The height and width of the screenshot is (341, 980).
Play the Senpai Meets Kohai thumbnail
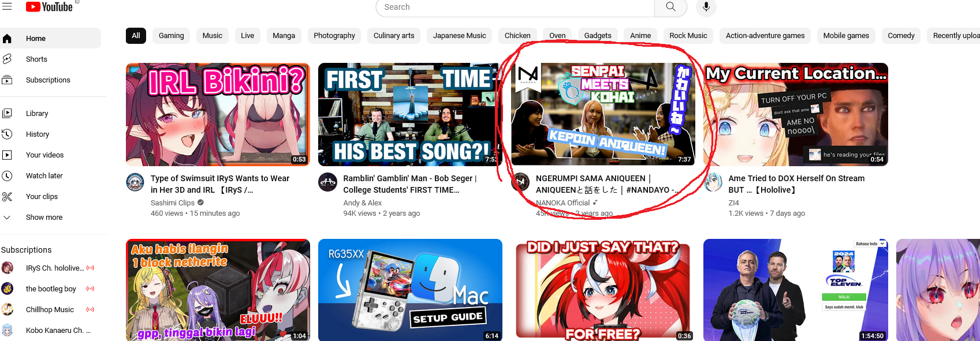603,114
